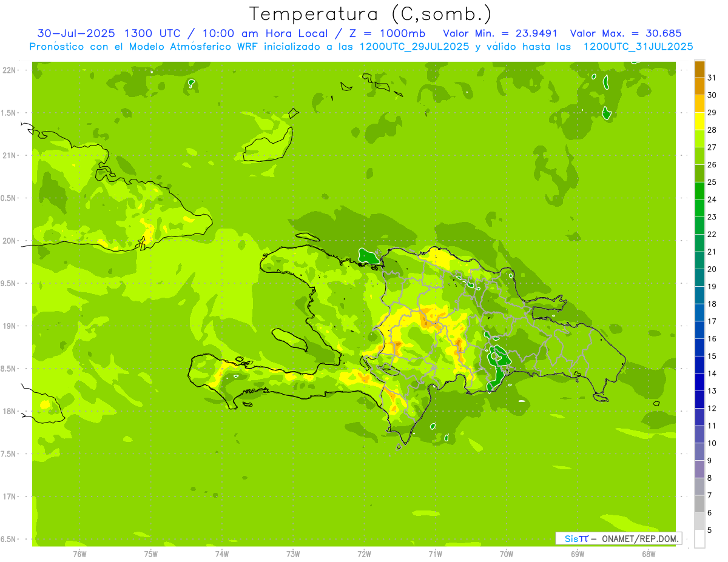Image resolution: width=728 pixels, height=562 pixels.
Task: Click the legend value '31'
Action: click(712, 78)
